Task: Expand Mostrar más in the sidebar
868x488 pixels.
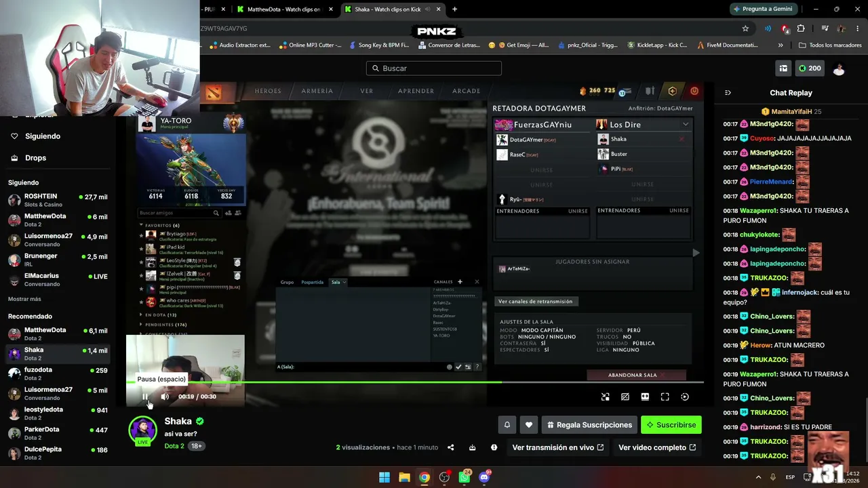Action: [24, 299]
